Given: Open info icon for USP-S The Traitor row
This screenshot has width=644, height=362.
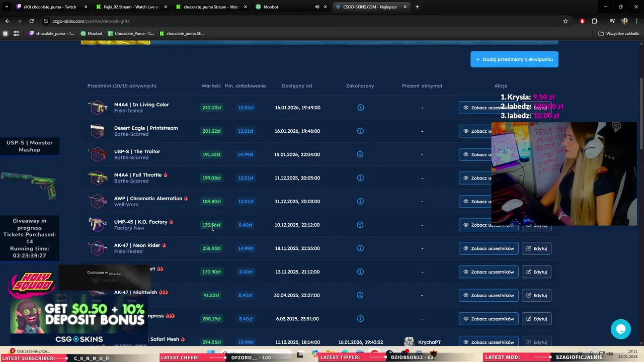Looking at the screenshot, I should (x=360, y=154).
